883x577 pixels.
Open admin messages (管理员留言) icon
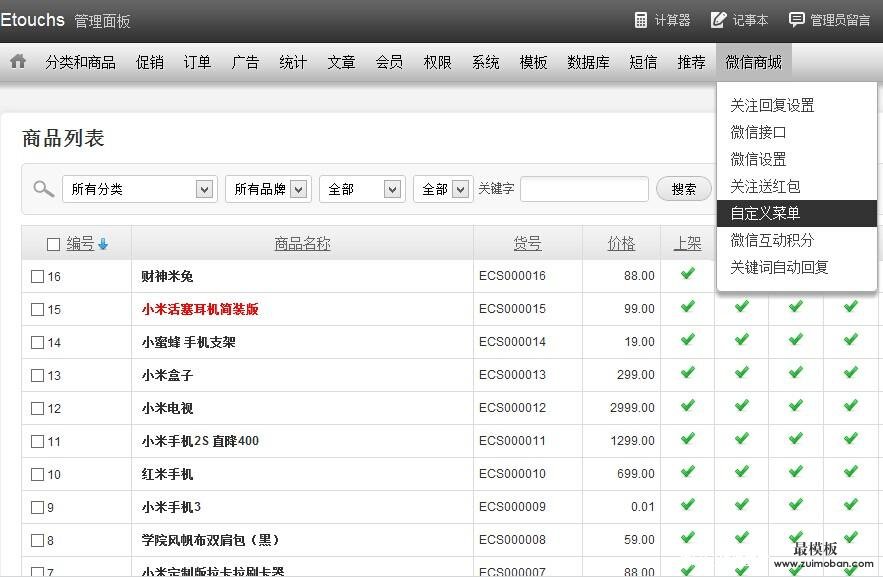click(796, 20)
